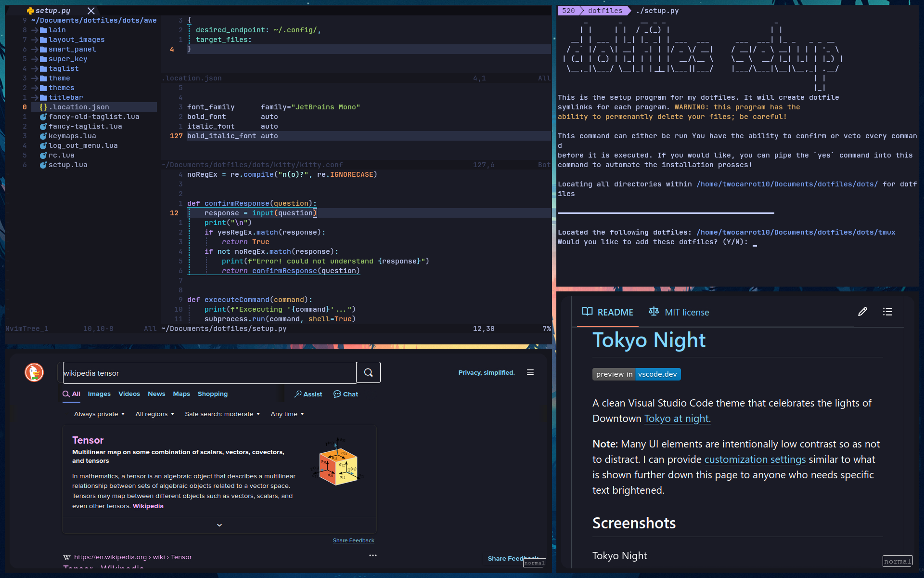The image size is (924, 578).
Task: Follow the customization settings link
Action: (x=755, y=460)
